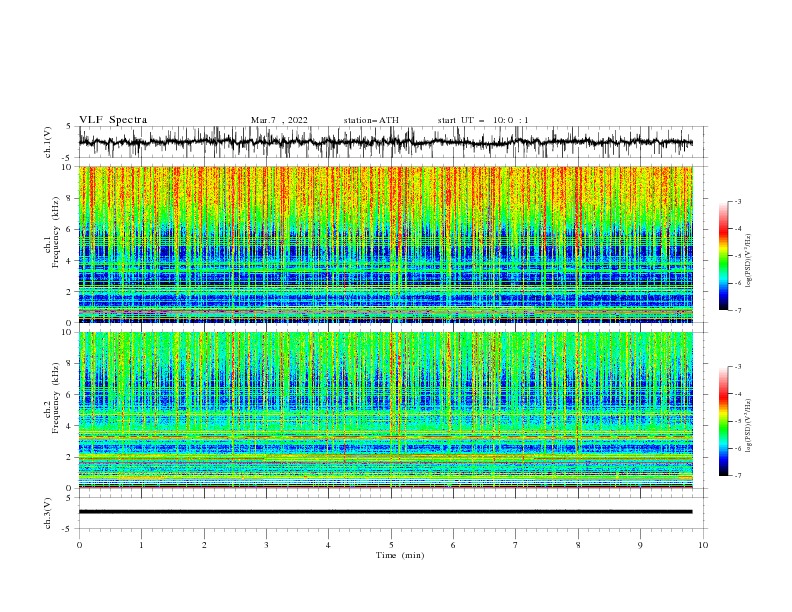Viewport: 792px width, 612px height.
Task: Select the "start UT = 10:0 :1" text
Action: tap(483, 120)
